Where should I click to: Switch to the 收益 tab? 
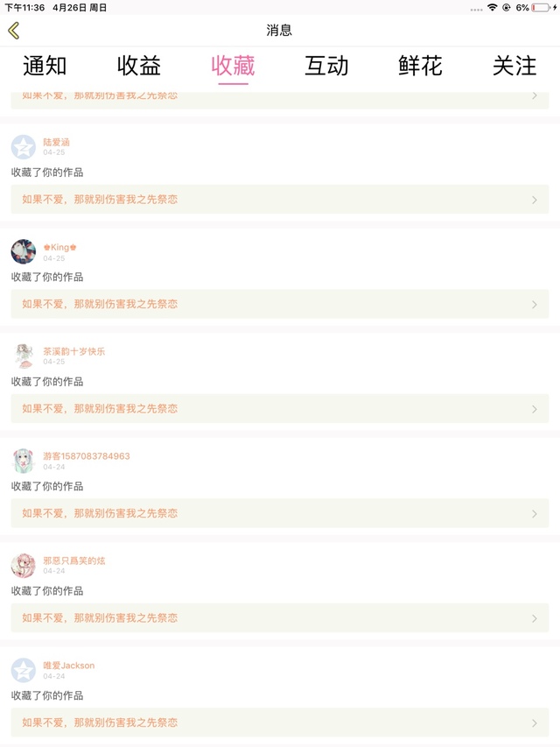tap(139, 66)
